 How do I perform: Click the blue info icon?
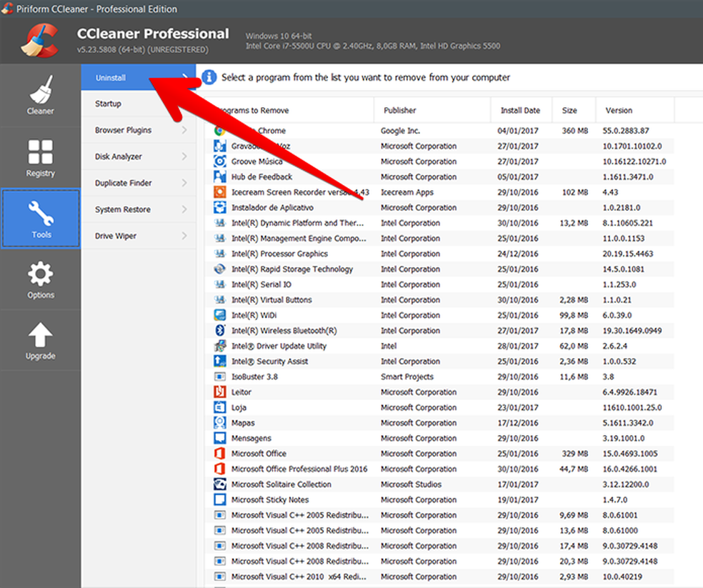point(209,77)
